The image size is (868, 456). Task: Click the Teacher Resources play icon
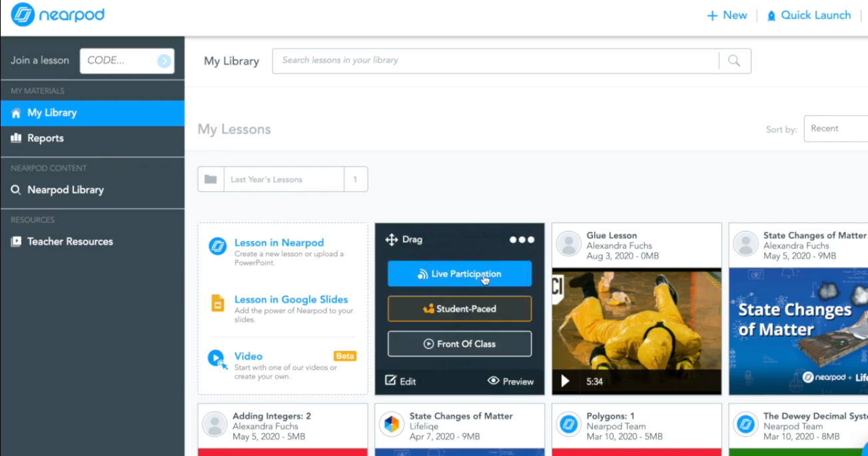[x=16, y=242]
